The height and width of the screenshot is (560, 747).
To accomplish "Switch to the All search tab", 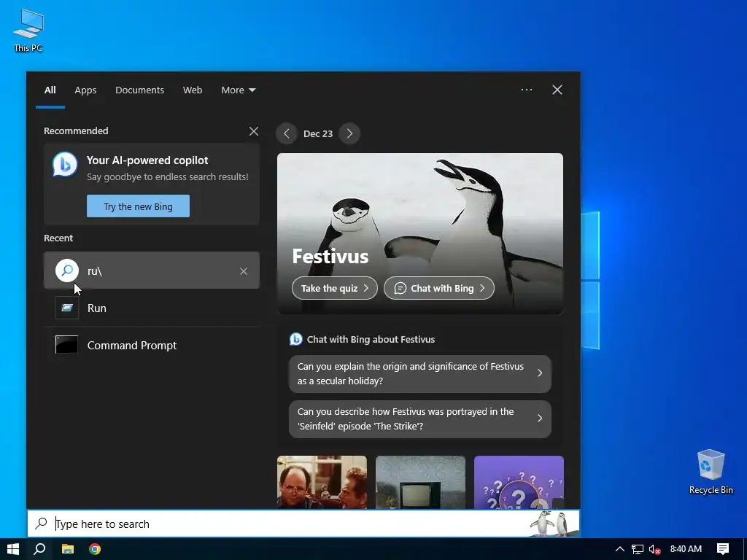I will click(50, 90).
